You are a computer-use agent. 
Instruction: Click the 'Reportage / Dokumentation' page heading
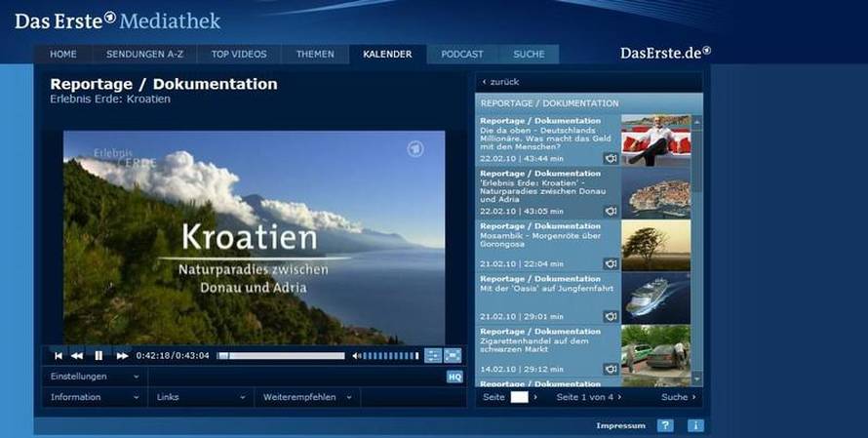coord(164,84)
